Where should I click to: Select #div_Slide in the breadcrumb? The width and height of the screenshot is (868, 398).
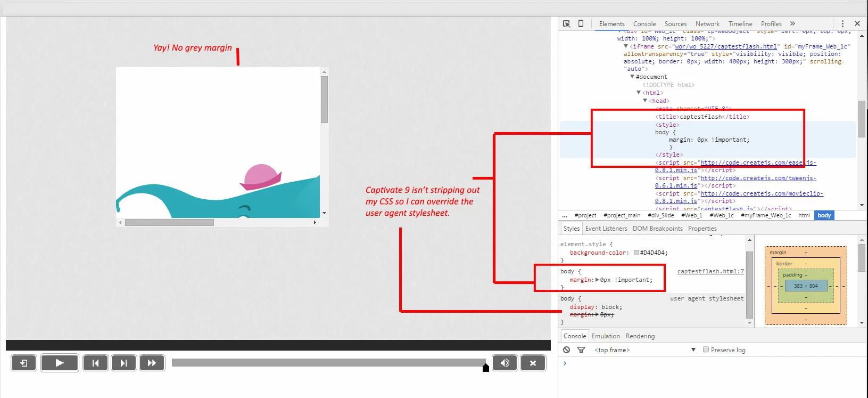point(661,215)
